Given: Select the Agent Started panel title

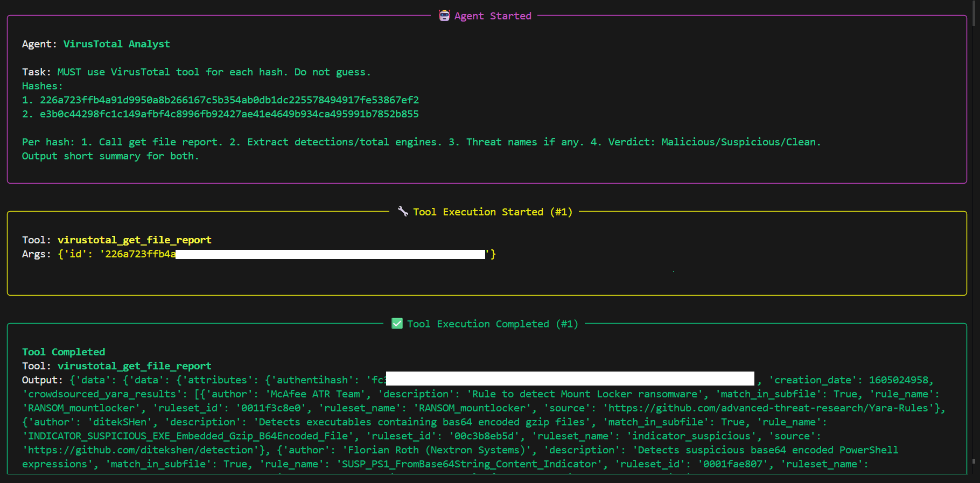Looking at the screenshot, I should coord(492,16).
